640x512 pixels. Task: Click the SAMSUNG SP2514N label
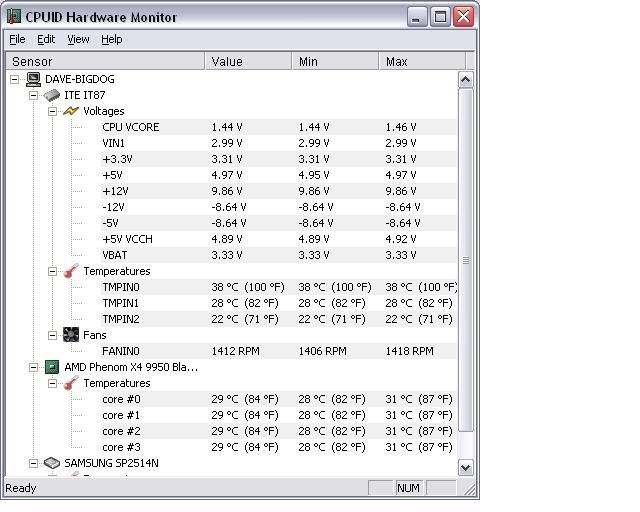click(111, 463)
